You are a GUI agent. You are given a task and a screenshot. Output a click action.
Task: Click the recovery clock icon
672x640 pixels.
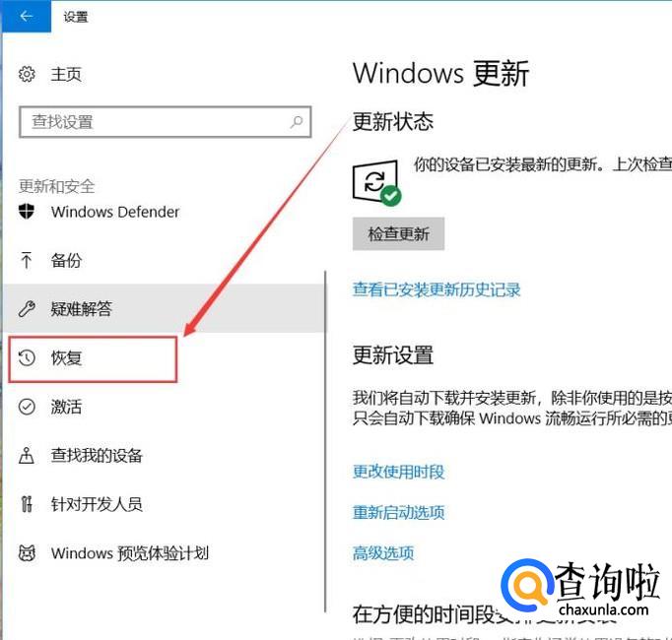coord(27,357)
